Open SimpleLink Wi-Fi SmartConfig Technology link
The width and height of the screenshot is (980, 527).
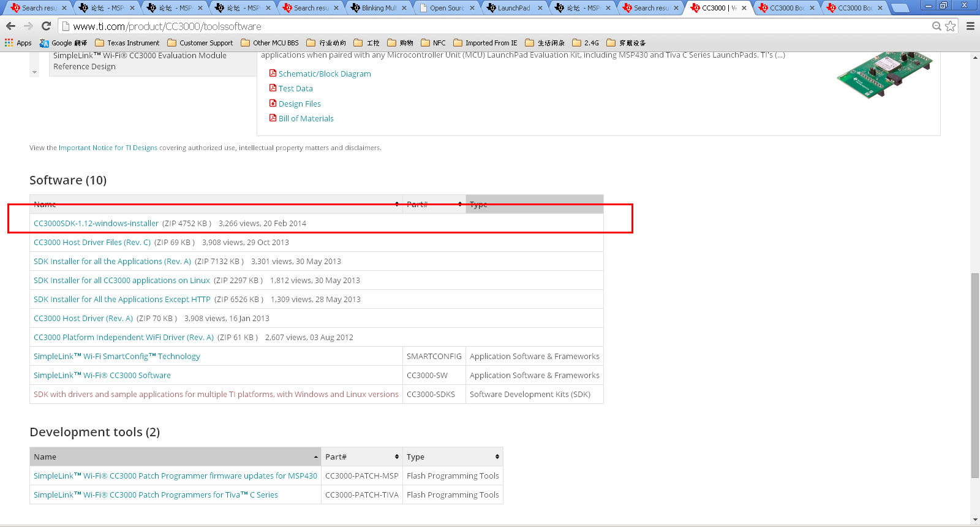[x=117, y=356]
